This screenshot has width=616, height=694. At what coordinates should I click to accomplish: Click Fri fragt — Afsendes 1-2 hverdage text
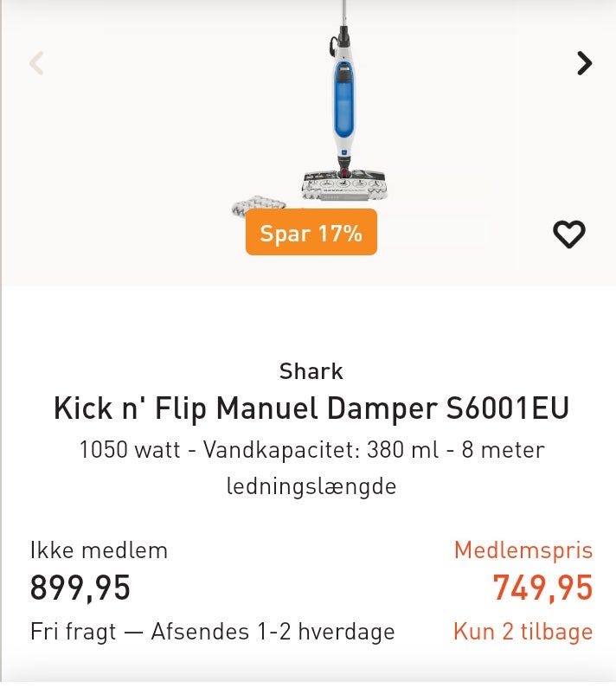[x=213, y=632]
